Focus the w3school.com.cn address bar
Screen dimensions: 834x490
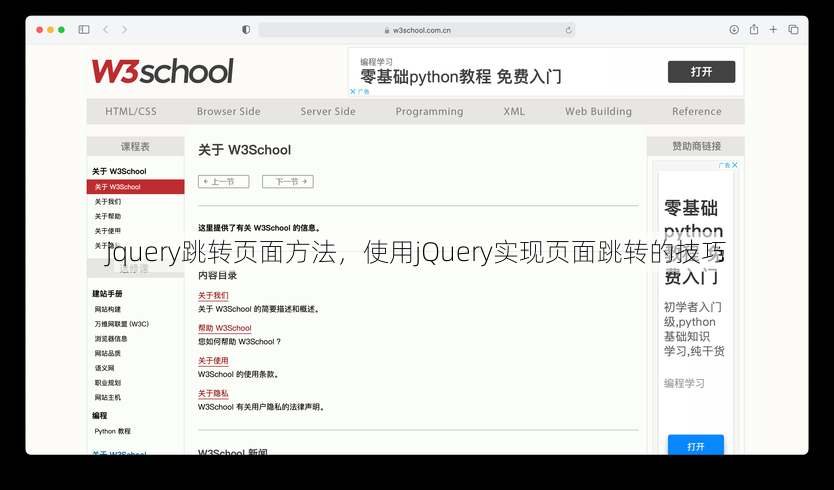tap(416, 30)
